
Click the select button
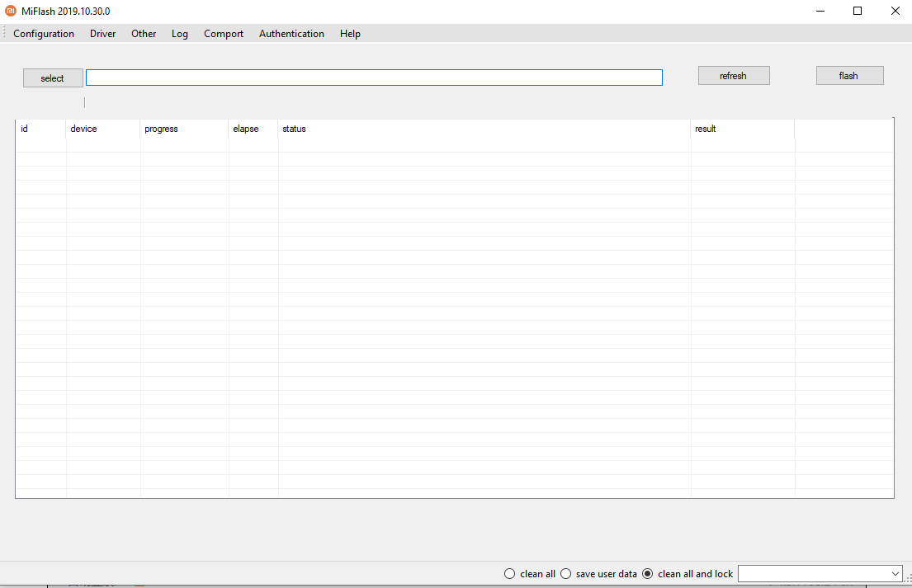[x=53, y=78]
